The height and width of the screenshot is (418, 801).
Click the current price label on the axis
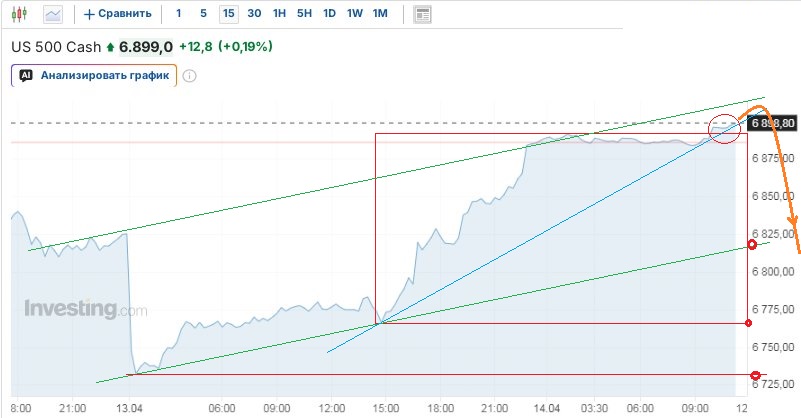click(773, 123)
